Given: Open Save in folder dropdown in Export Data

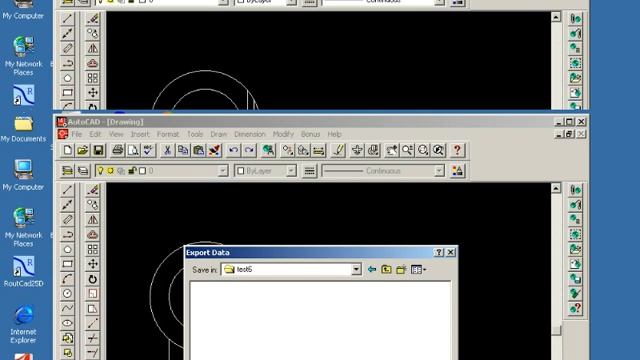Looking at the screenshot, I should (356, 269).
